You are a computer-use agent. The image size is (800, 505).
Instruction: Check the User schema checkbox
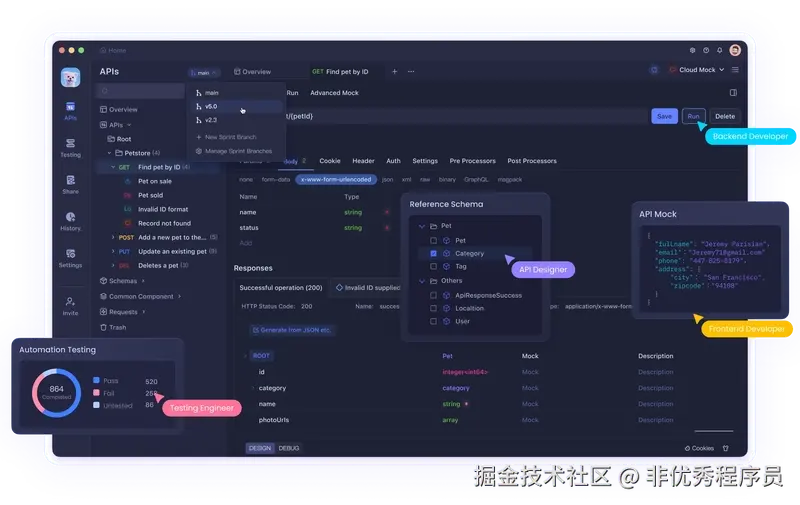[x=433, y=321]
